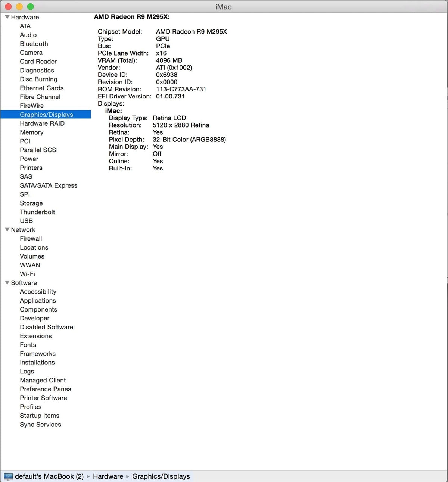Image resolution: width=448 pixels, height=482 pixels.
Task: Show network Volumes entry
Action: [32, 256]
